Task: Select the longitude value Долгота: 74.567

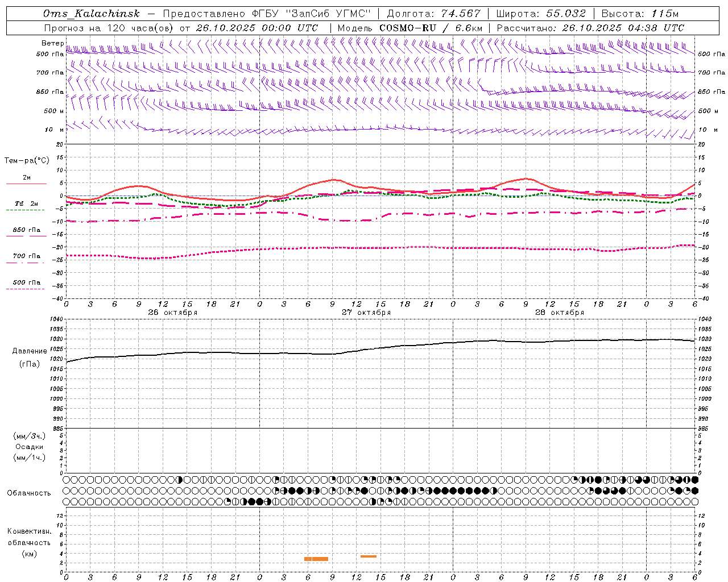Action: pos(433,14)
